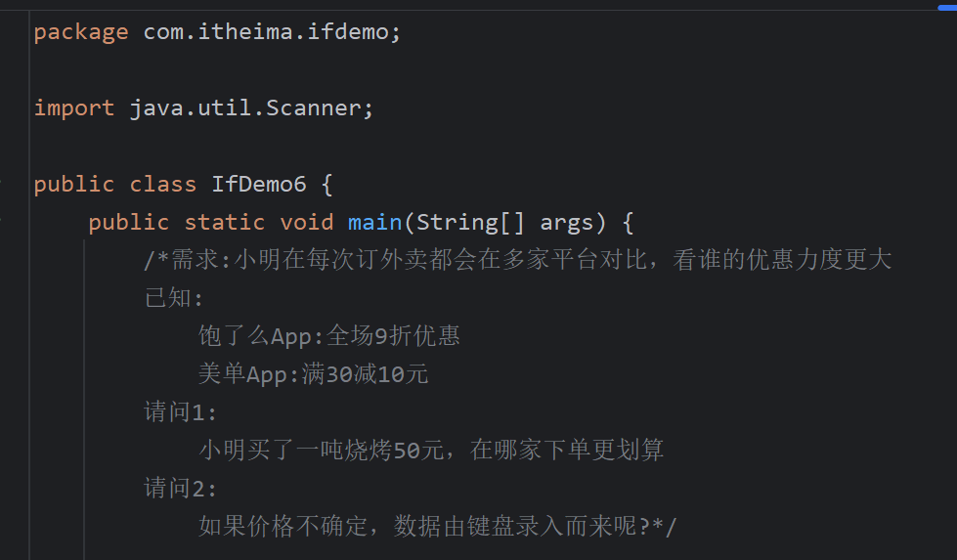Click the 小明买了一吨烧烤50元 comment line
Image resolution: width=957 pixels, height=560 pixels.
[x=431, y=451]
